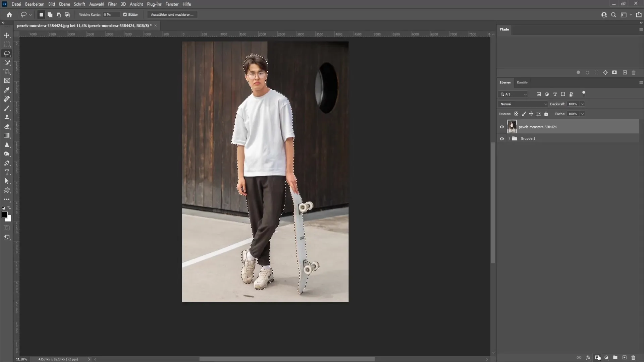This screenshot has width=644, height=362.
Task: Select the Healing Brush tool
Action: (x=7, y=99)
